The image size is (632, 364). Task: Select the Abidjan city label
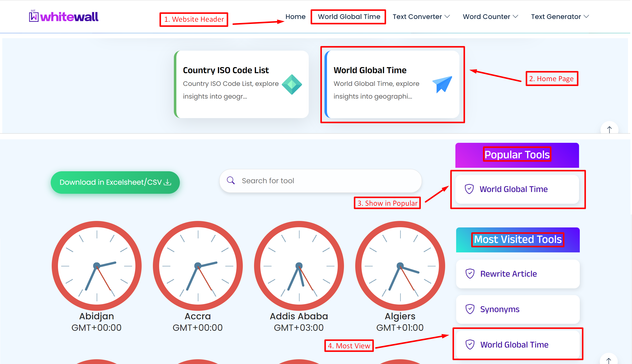96,316
